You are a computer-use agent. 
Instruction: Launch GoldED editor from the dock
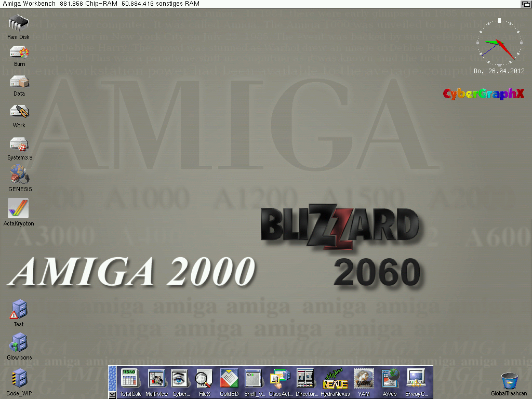coord(229,379)
